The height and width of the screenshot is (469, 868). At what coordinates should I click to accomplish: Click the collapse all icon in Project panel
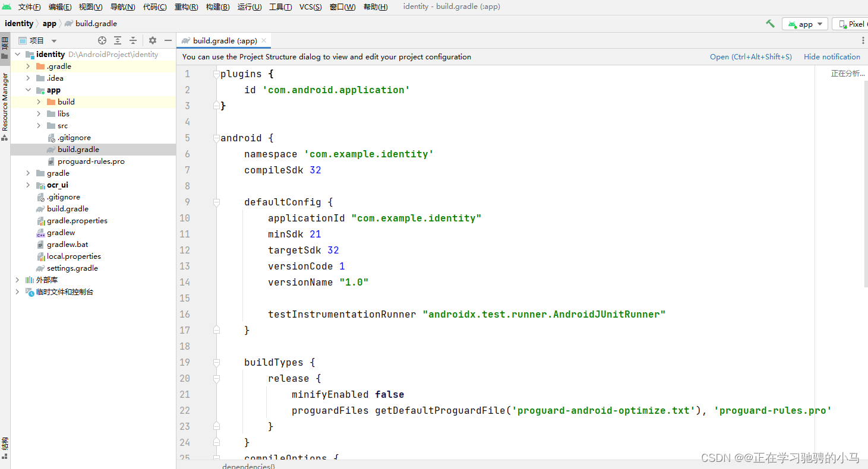pyautogui.click(x=133, y=40)
